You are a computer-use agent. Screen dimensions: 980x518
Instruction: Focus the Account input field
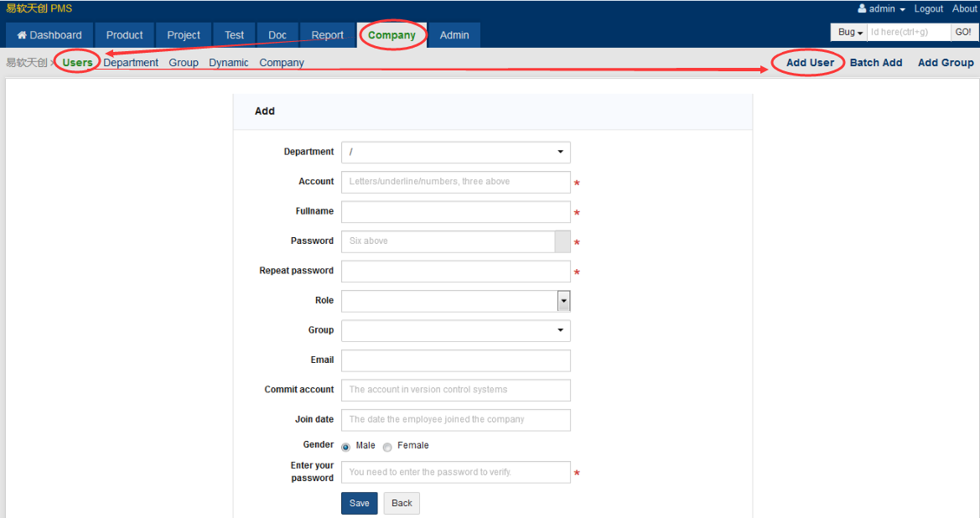455,182
